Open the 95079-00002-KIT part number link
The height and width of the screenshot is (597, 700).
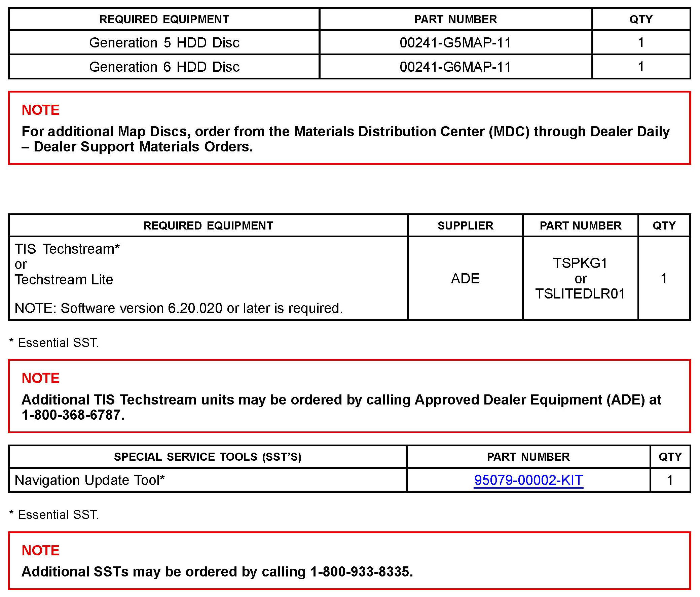pos(528,480)
